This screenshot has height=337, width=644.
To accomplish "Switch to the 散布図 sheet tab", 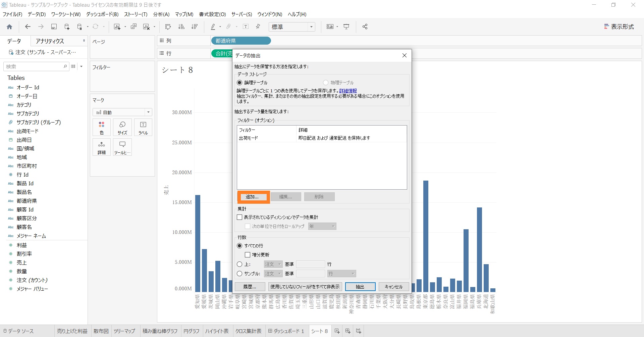I will (x=101, y=331).
